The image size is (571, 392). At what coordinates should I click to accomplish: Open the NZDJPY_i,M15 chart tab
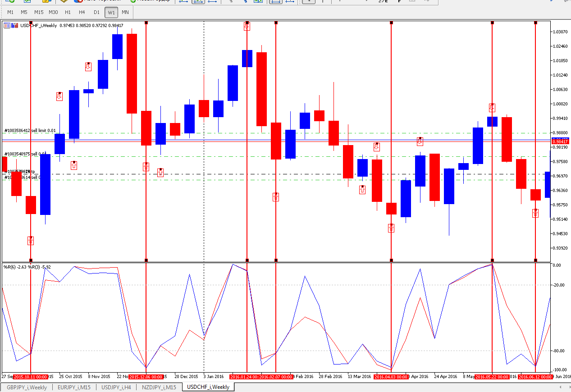[x=159, y=387]
